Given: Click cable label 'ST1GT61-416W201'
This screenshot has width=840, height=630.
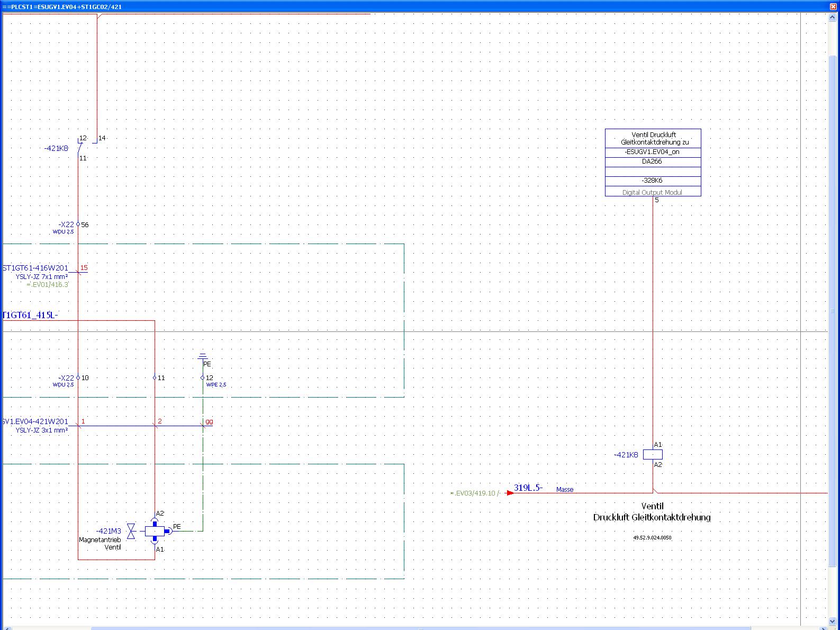Looking at the screenshot, I should 35,268.
